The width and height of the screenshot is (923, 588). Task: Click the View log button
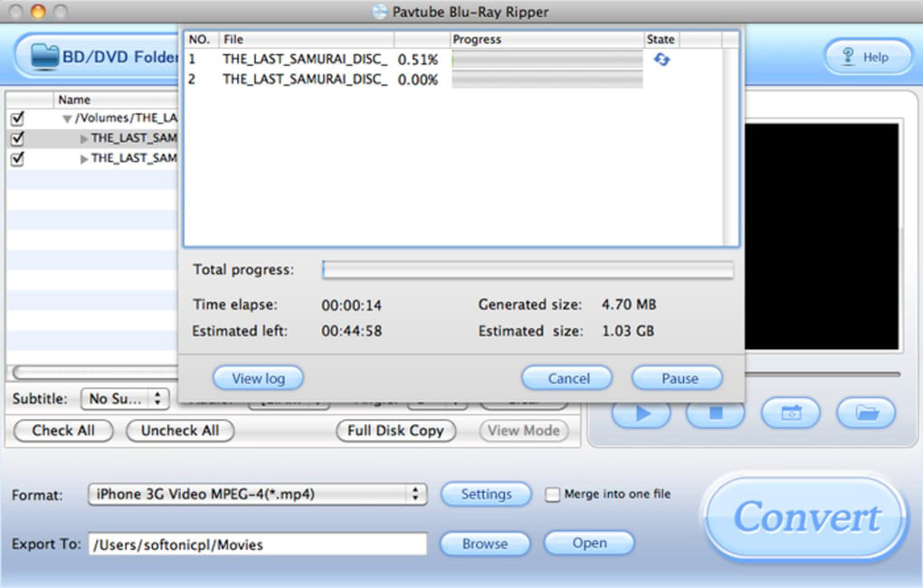[x=258, y=378]
